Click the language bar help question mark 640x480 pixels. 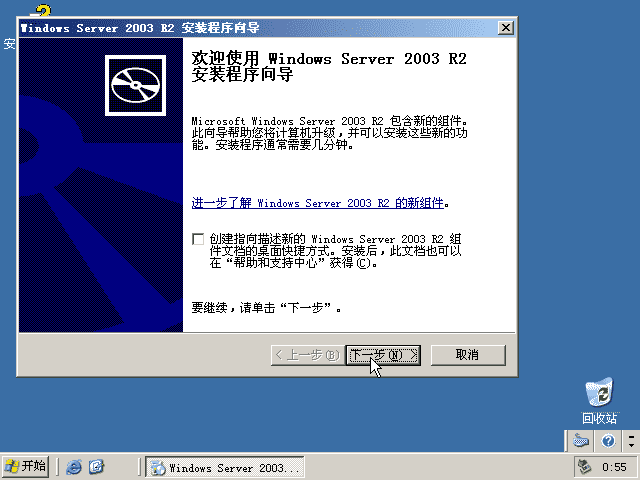click(607, 441)
